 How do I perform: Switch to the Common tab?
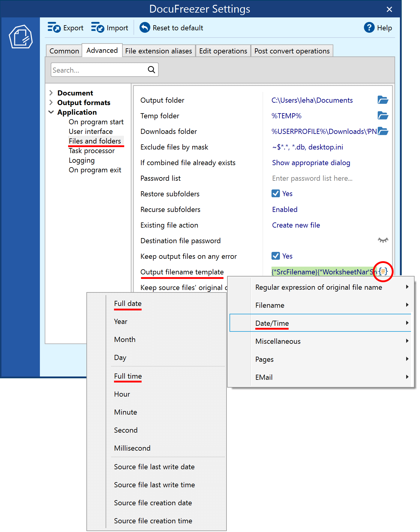64,51
